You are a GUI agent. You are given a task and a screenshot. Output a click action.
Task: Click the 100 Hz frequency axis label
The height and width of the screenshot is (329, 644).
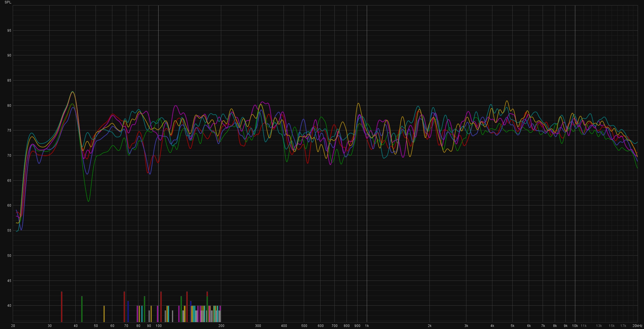click(158, 326)
